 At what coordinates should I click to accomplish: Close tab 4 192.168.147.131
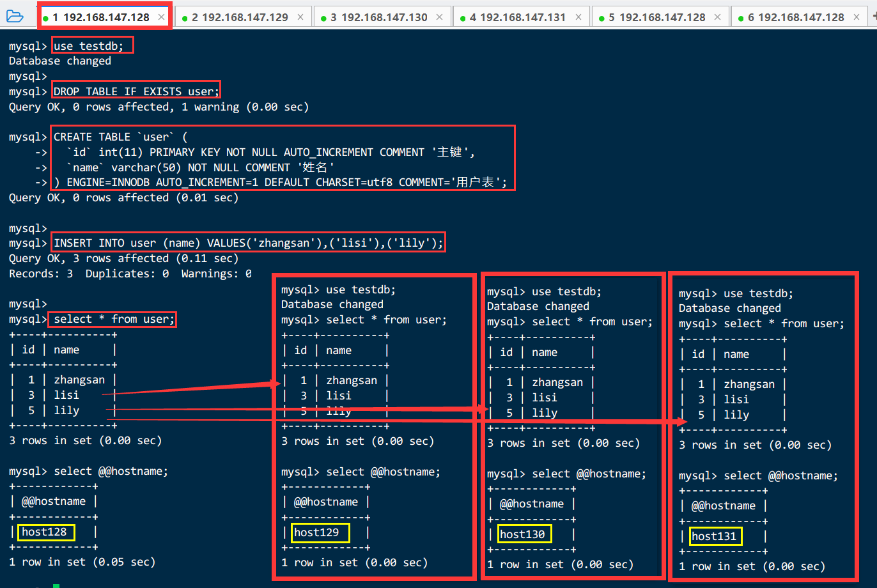(x=578, y=17)
